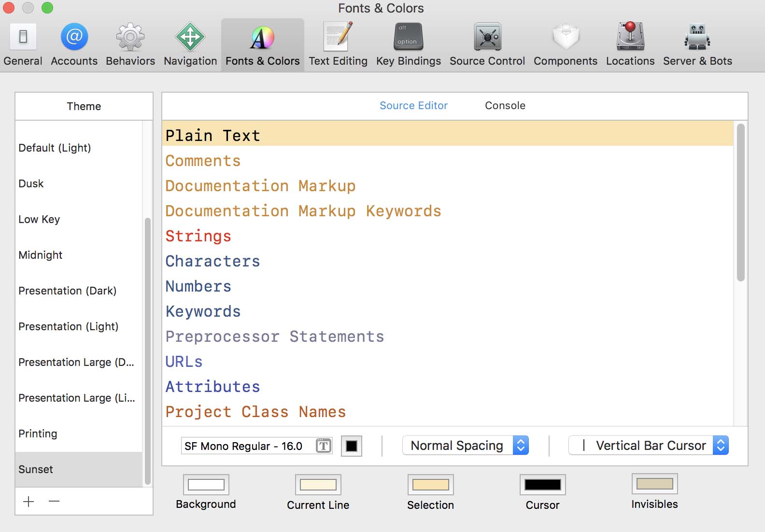Open the Background color well
This screenshot has height=532, width=765.
(206, 485)
